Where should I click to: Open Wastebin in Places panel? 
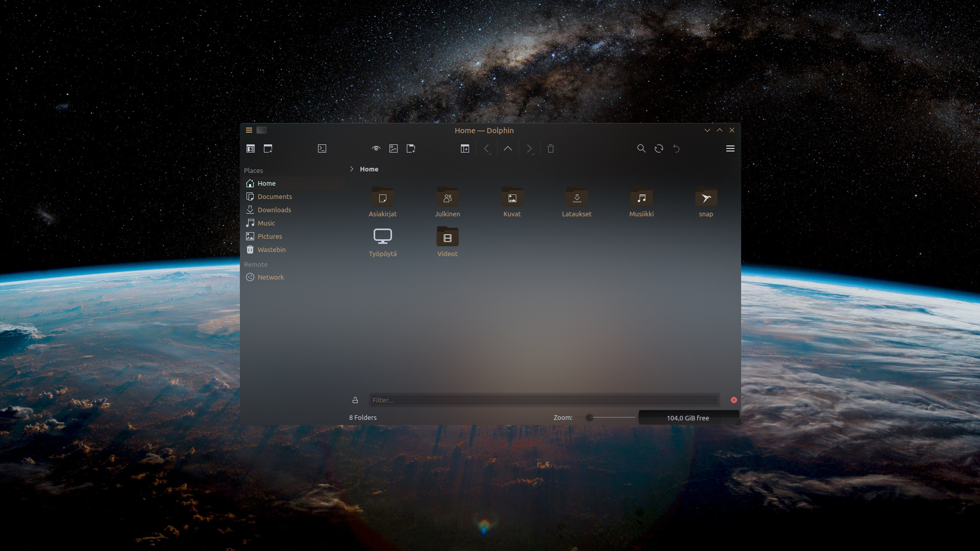point(294,249)
